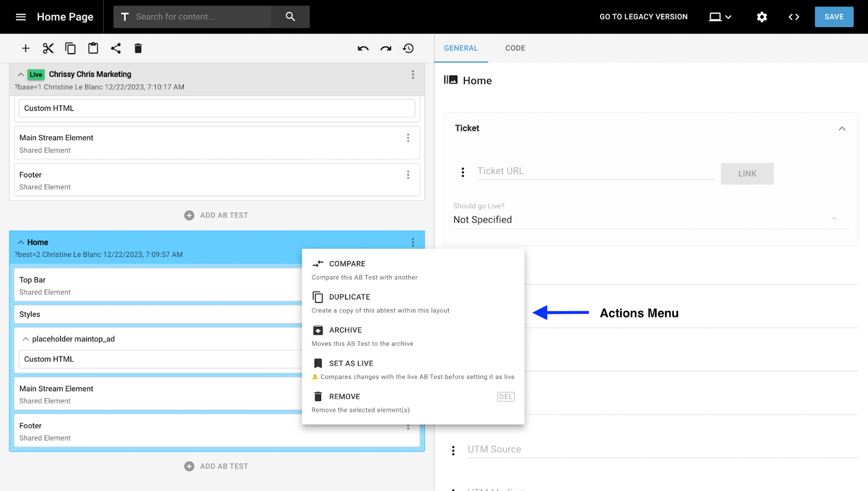
Task: Open the share option
Action: click(x=116, y=48)
